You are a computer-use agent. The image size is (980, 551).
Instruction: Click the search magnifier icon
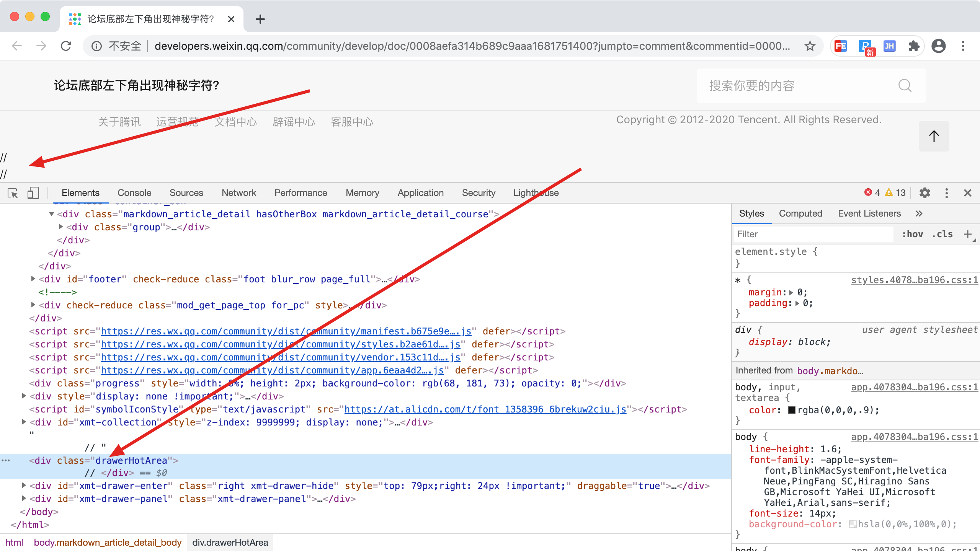pos(905,86)
